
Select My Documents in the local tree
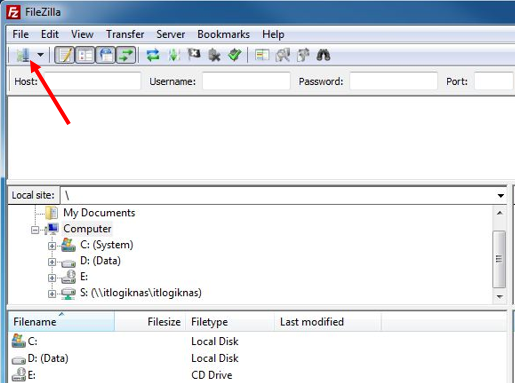pos(99,213)
